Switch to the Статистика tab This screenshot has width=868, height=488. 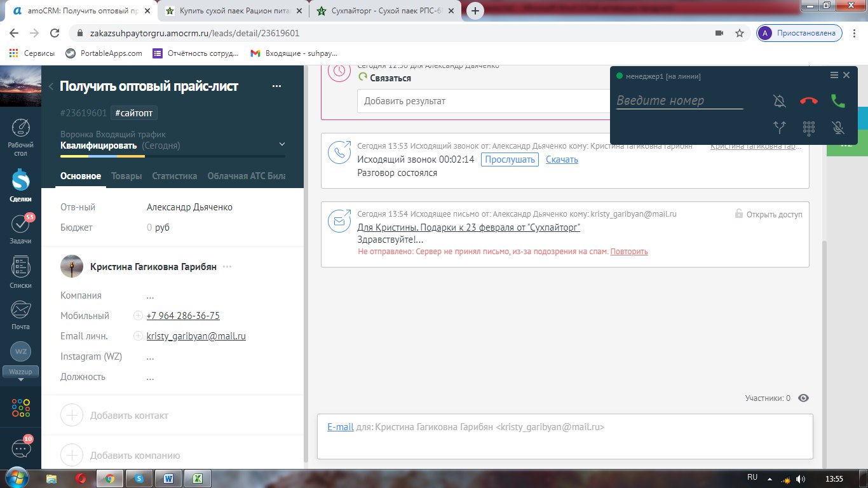click(174, 176)
